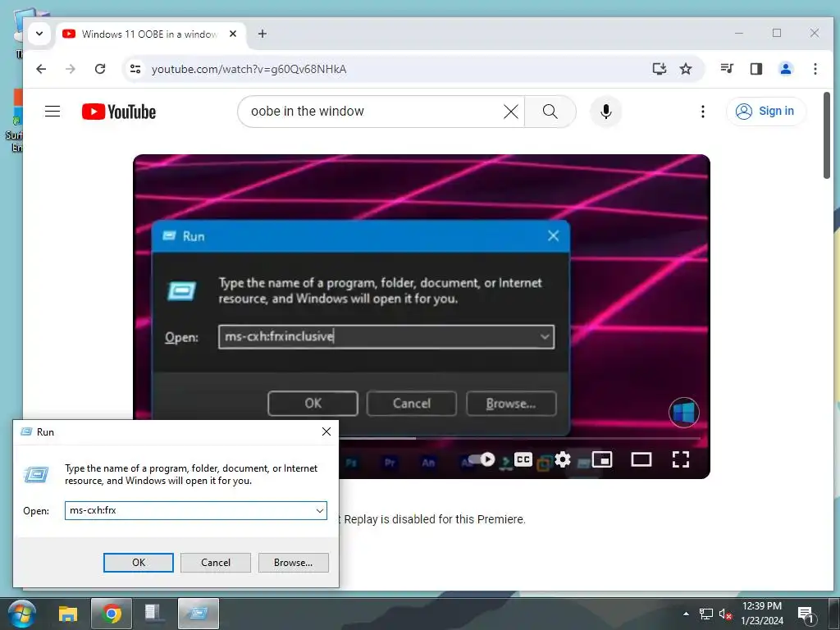The width and height of the screenshot is (840, 630).
Task: Click the address bar URL
Action: 249,69
